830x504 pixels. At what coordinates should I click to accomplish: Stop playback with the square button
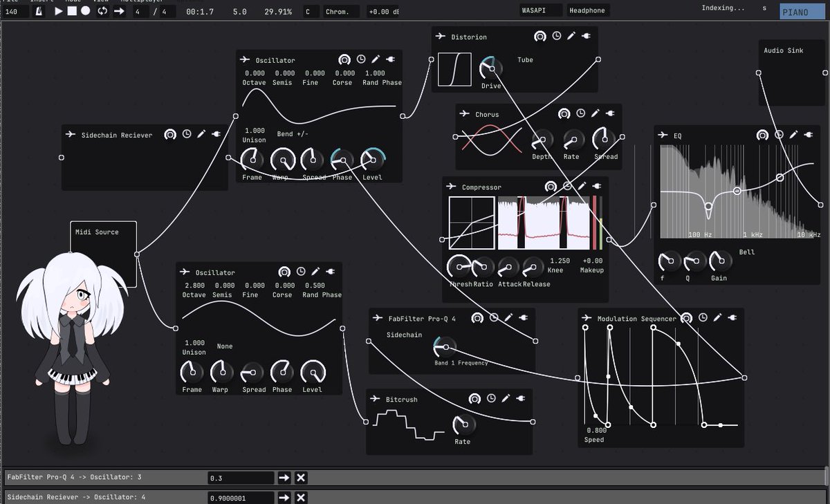coord(72,10)
